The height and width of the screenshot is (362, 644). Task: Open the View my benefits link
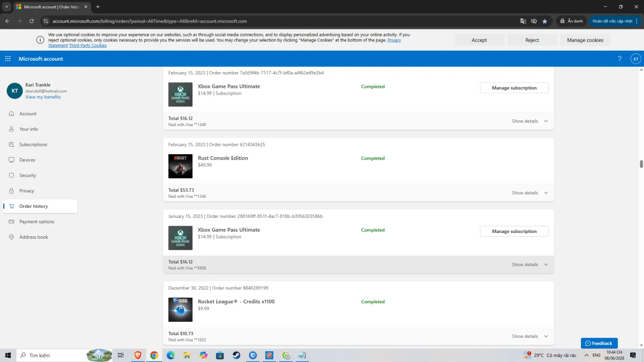[x=43, y=97]
